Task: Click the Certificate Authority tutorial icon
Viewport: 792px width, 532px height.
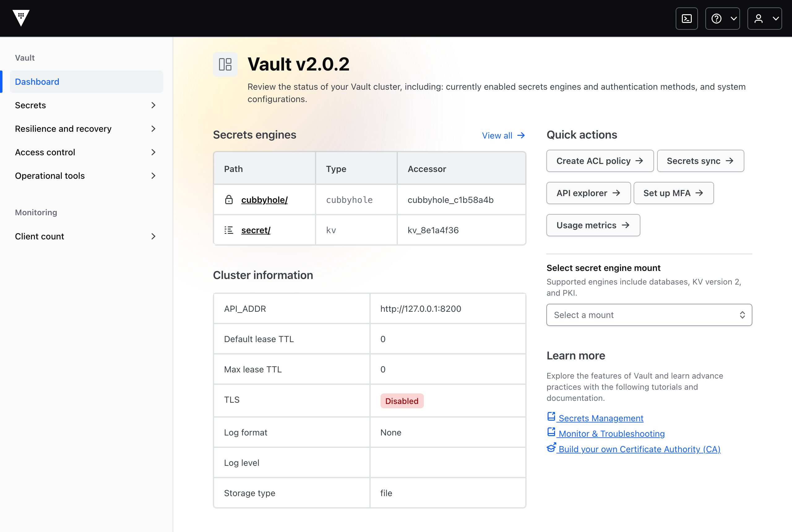Action: click(551, 448)
